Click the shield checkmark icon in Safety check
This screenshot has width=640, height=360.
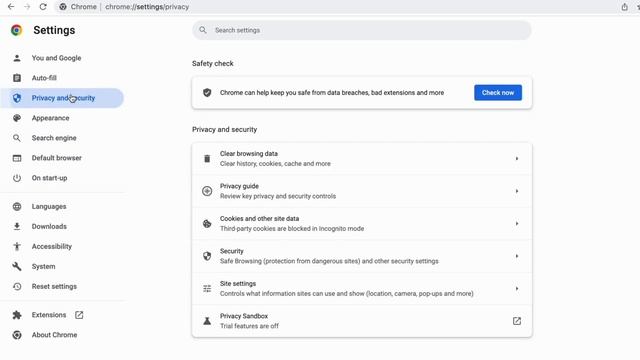(207, 93)
